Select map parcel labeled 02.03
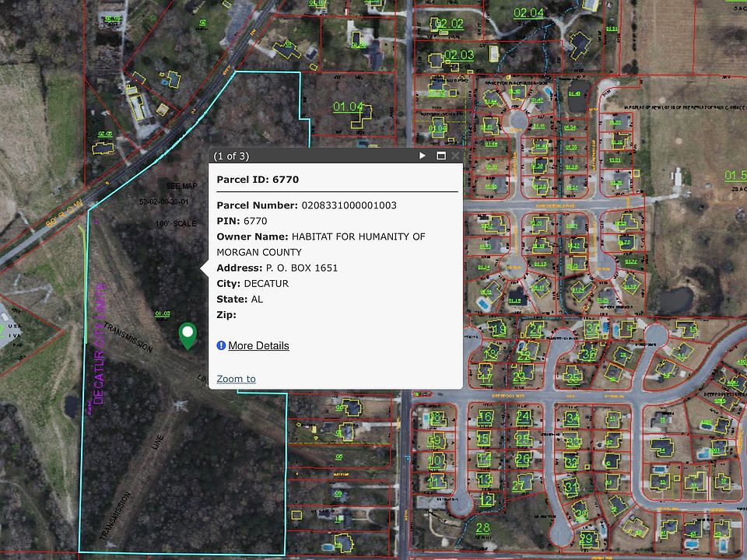Screen dimensions: 747x560 coord(459,55)
